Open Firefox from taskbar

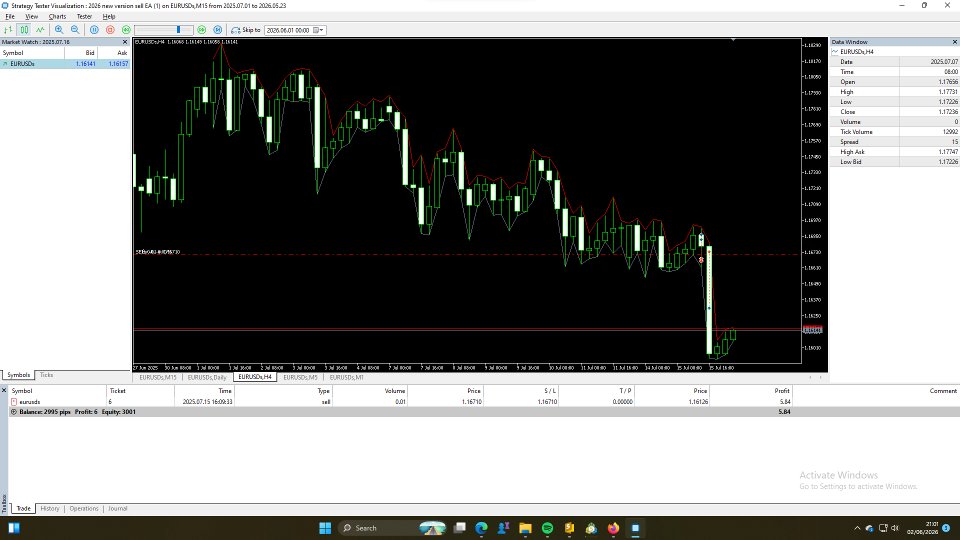(x=613, y=528)
